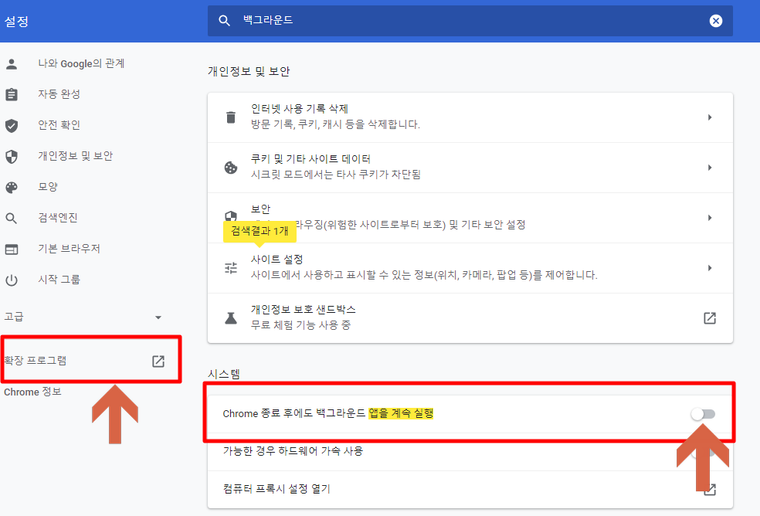The width and height of the screenshot is (760, 516).
Task: Open the external link icon beside 확장 프로그램
Action: click(x=158, y=361)
